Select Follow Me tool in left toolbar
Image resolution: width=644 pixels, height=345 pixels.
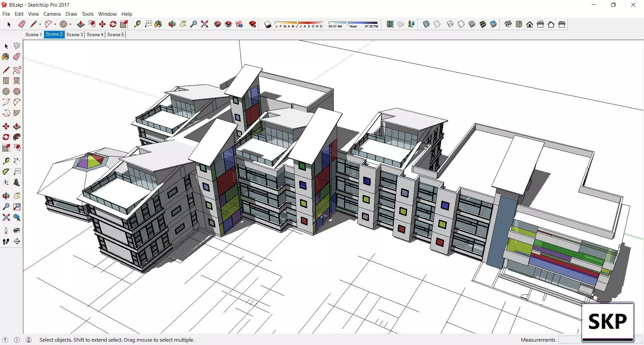(x=17, y=137)
